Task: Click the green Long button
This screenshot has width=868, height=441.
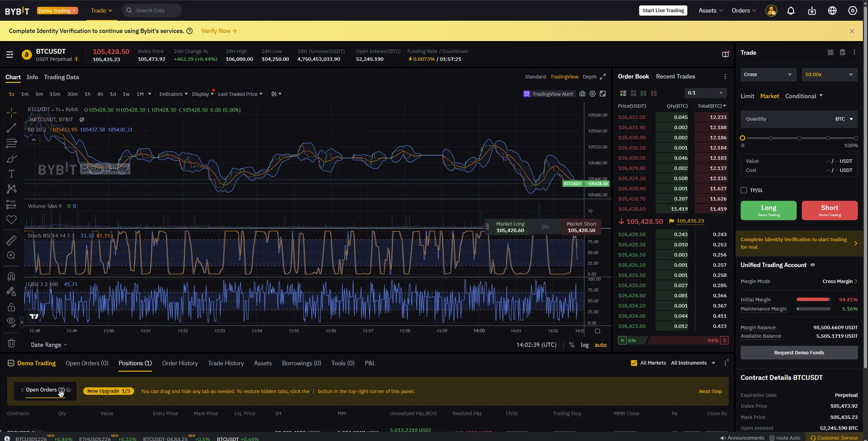Action: 768,210
